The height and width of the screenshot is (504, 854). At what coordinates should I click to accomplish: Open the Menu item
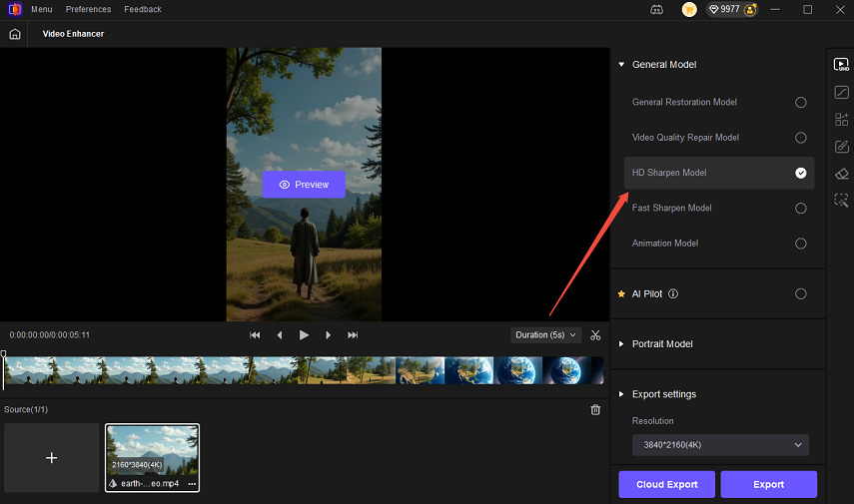pos(41,9)
